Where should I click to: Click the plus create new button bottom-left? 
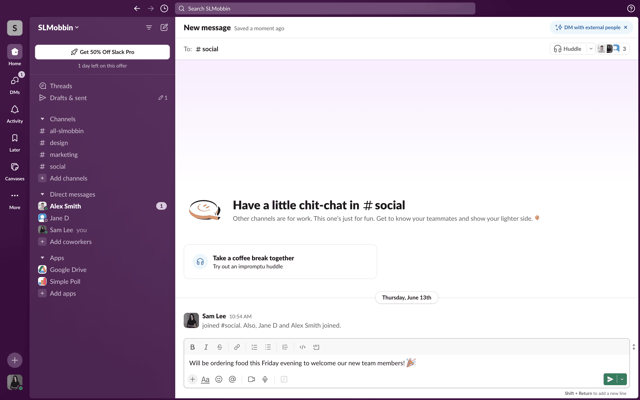(15, 360)
